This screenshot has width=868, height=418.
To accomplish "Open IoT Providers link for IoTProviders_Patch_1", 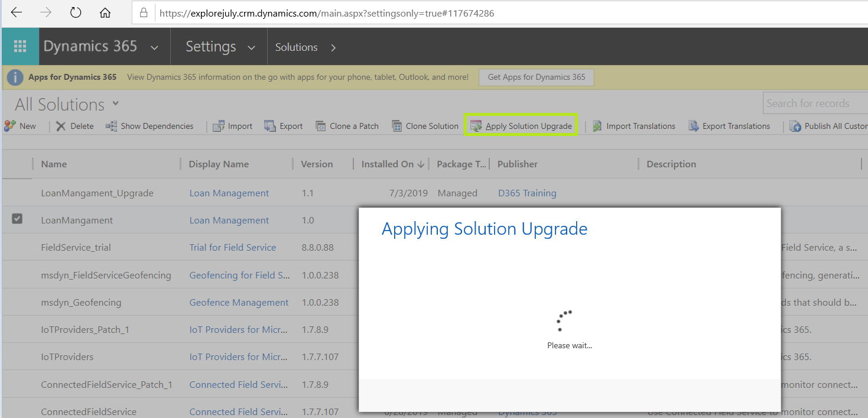I will (239, 329).
